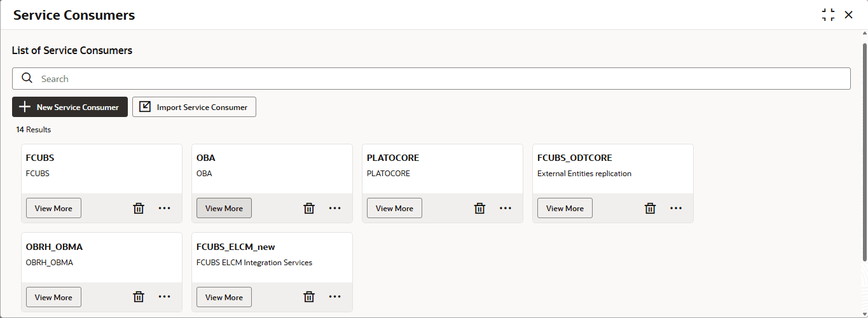Click the vertical scrollbar thumb
Screen dimensions: 868x318
pos(864,153)
